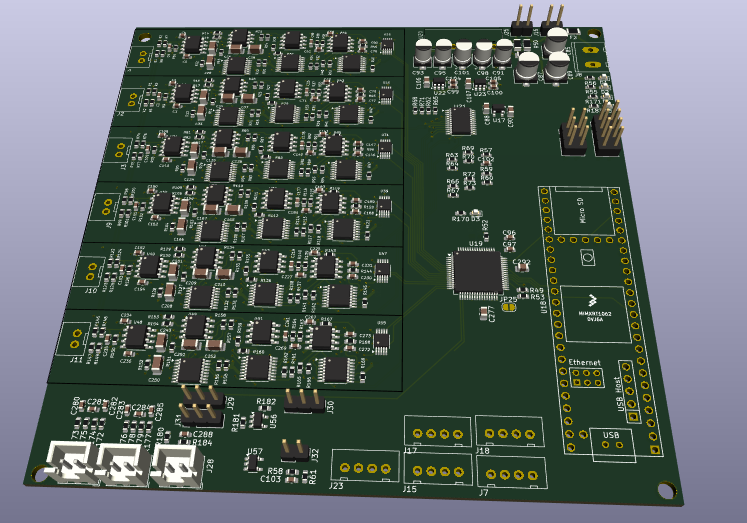
Task: Select the D3 LED
Action: pos(475,213)
